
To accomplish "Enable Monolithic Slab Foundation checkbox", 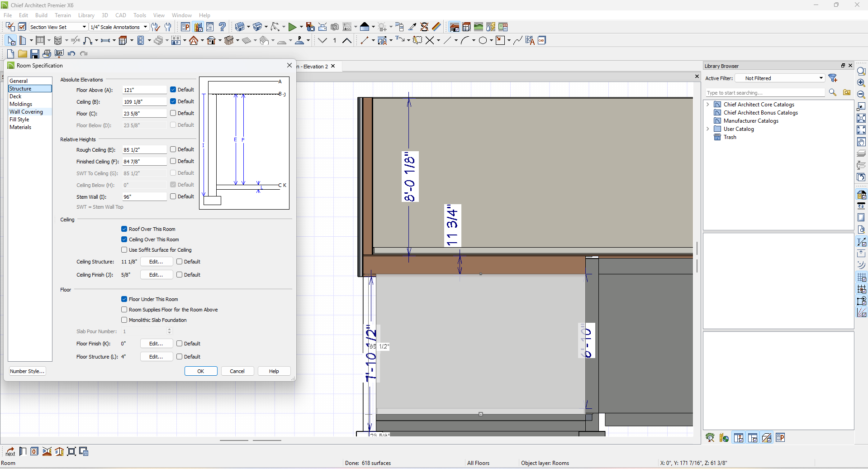I will tap(124, 320).
